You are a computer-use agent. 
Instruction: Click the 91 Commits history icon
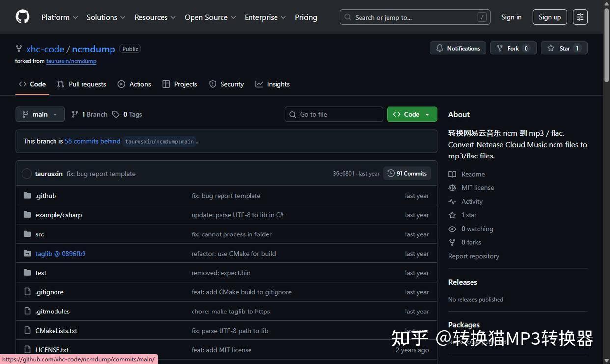point(391,173)
